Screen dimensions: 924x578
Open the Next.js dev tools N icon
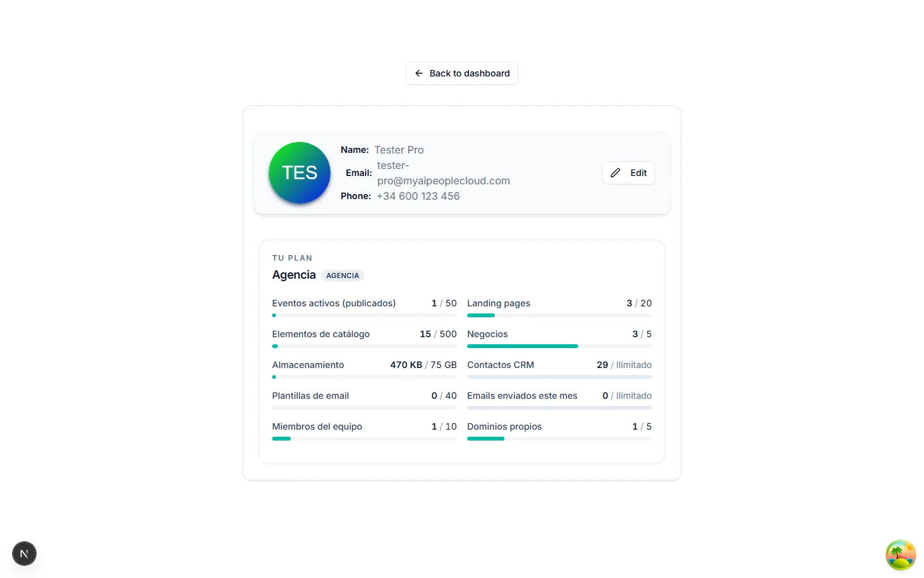click(x=24, y=554)
